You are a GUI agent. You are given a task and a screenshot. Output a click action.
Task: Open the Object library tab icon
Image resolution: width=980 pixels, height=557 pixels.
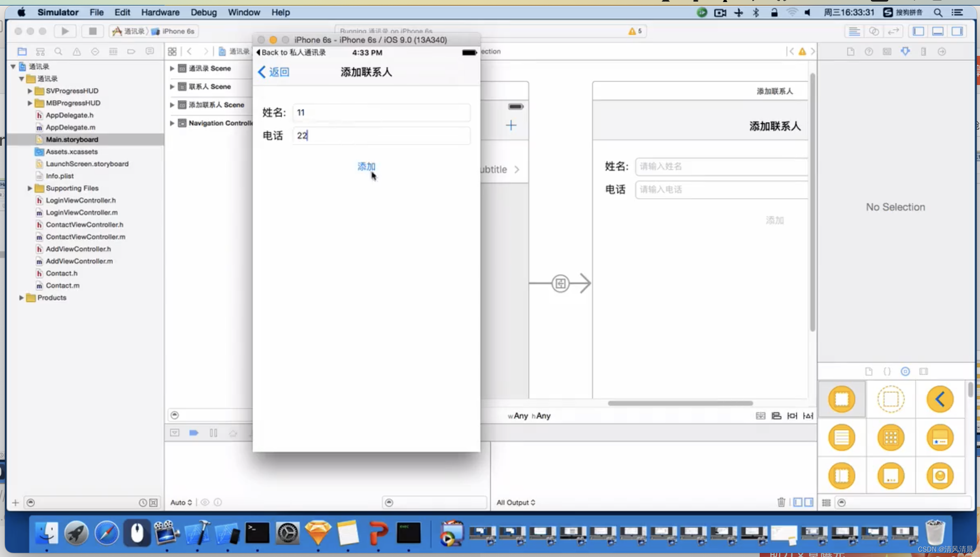905,371
